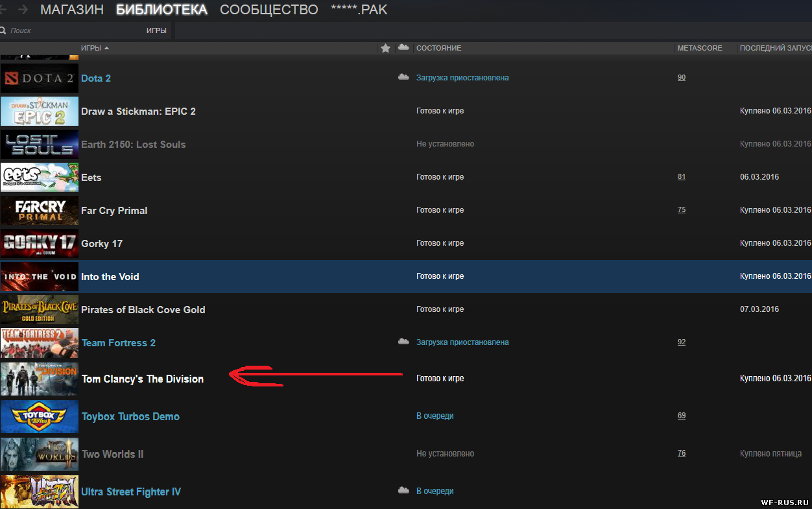Image resolution: width=812 pixels, height=509 pixels.
Task: Click the Draw a Stickman EPIC 2 thumbnail
Action: (40, 111)
